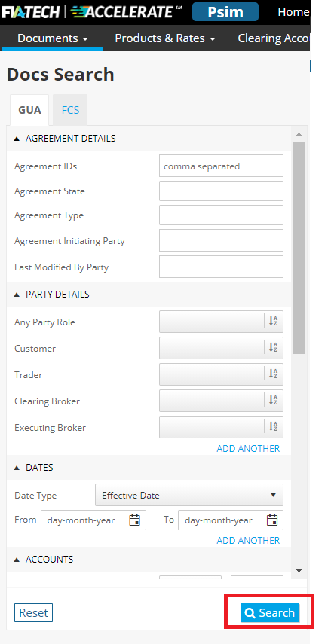Click the FIA Tech Accelerate logo
Image resolution: width=331 pixels, height=644 pixels.
coord(92,12)
